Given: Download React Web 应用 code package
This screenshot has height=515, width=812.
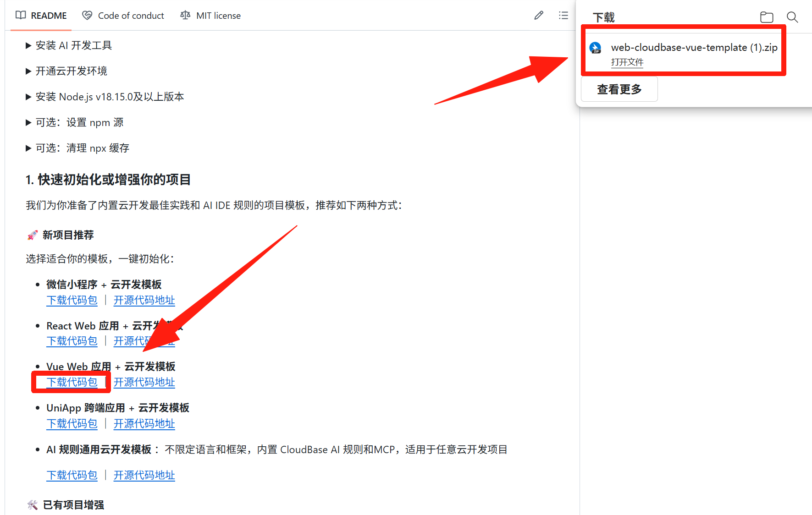Looking at the screenshot, I should [72, 341].
